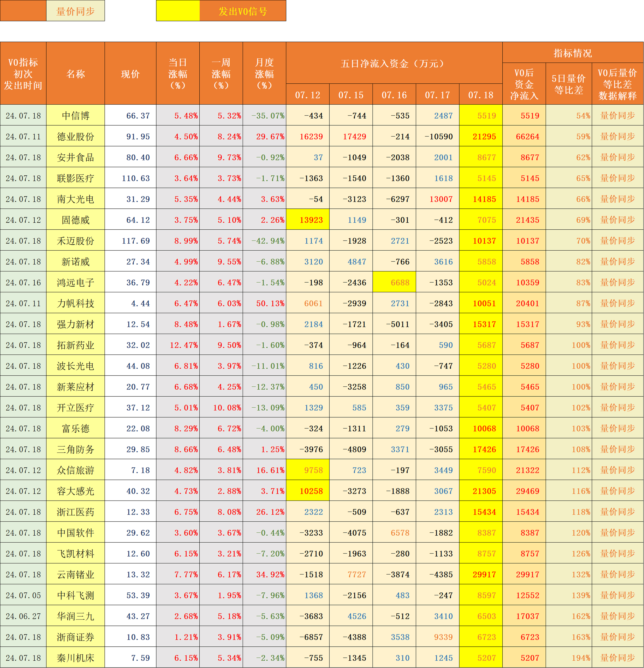Select the 07.12 date column header
Viewport: 644px width, 668px height.
point(308,94)
